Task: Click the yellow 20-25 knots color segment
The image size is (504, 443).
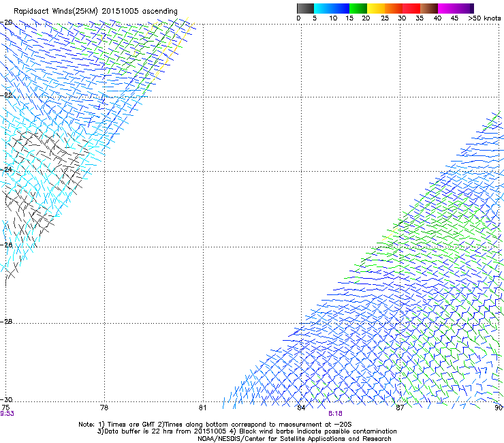Action: click(x=375, y=8)
